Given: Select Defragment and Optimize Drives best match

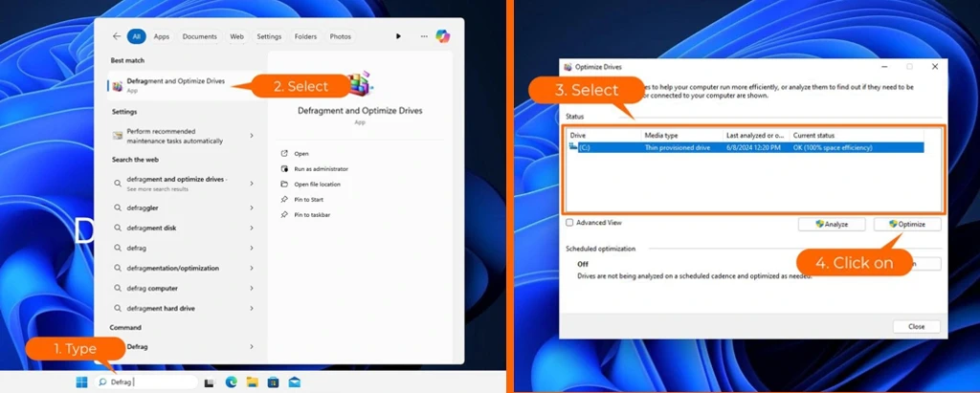Looking at the screenshot, I should (x=187, y=86).
